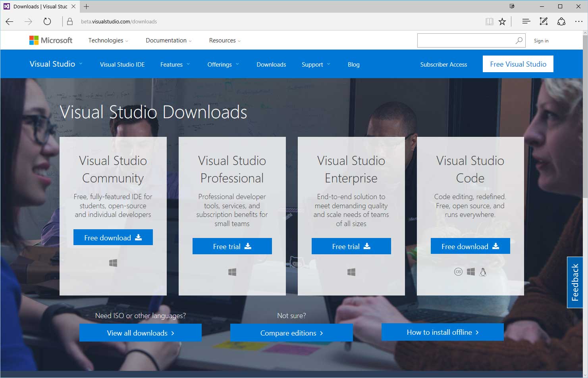Click View all downloads button
588x378 pixels.
coord(141,333)
